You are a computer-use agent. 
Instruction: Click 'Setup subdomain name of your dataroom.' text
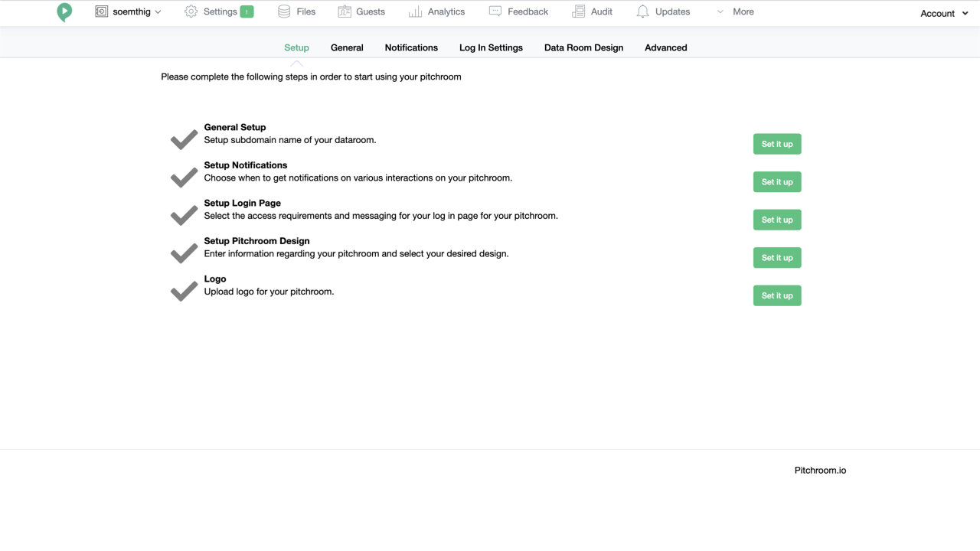[290, 140]
